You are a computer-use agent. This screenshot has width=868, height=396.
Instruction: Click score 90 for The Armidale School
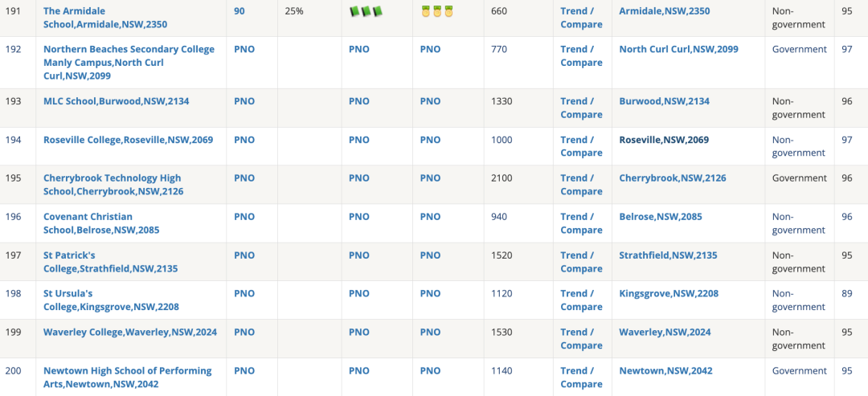pos(240,11)
